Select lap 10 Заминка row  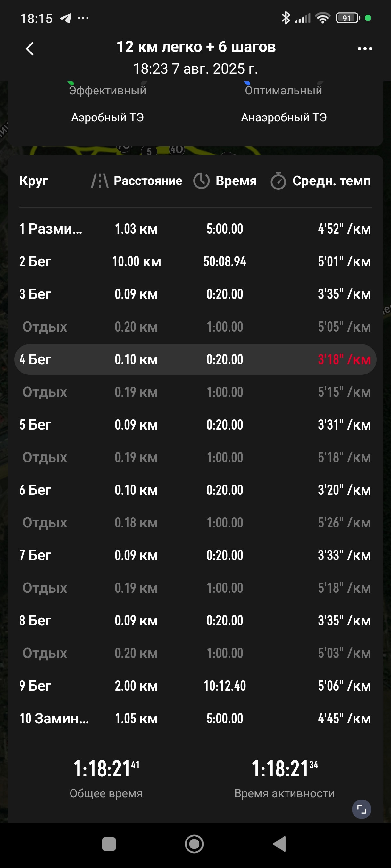click(195, 719)
